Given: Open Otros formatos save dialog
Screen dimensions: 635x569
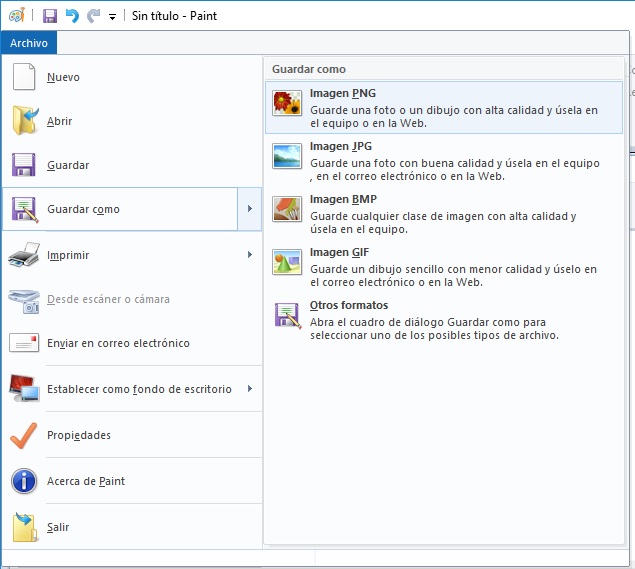Looking at the screenshot, I should pos(444,320).
